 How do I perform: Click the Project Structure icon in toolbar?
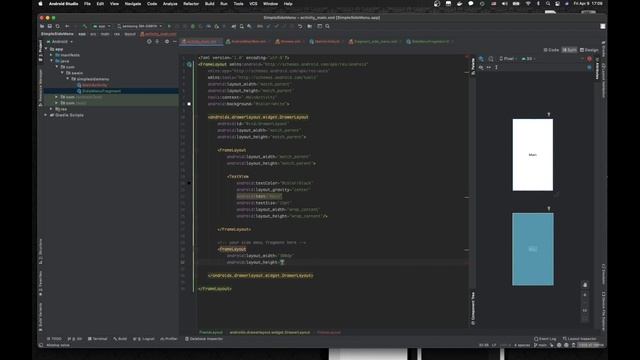tap(310, 26)
